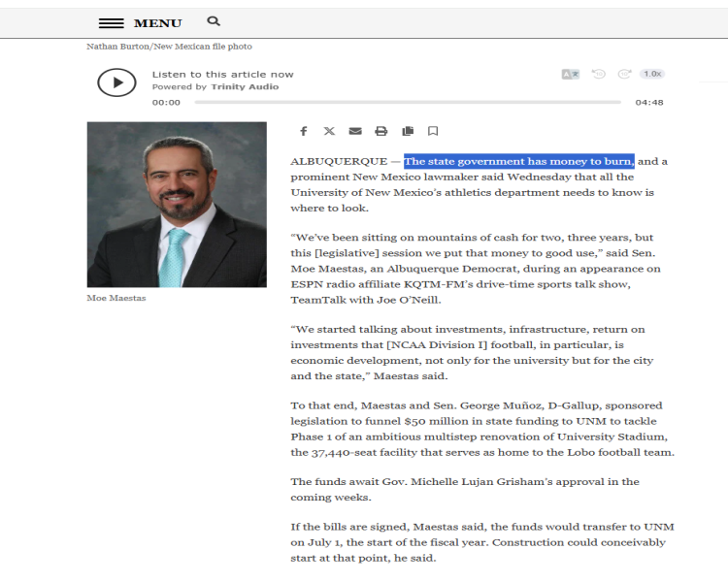
Task: Copy the article link
Action: [x=408, y=131]
